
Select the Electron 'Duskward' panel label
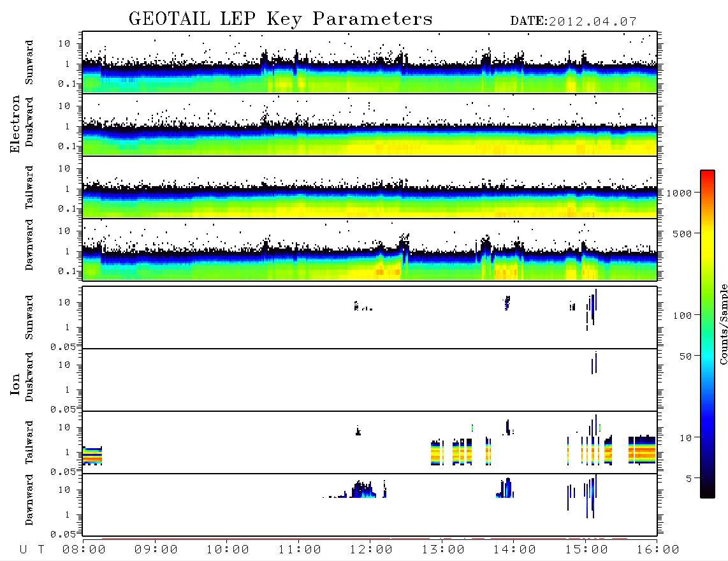[29, 122]
